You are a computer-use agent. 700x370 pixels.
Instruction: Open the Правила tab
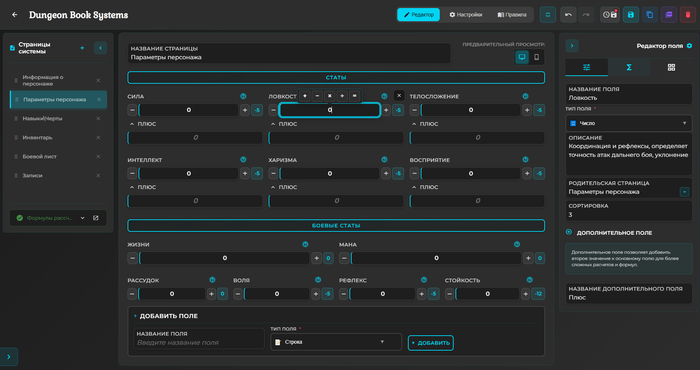coord(512,15)
